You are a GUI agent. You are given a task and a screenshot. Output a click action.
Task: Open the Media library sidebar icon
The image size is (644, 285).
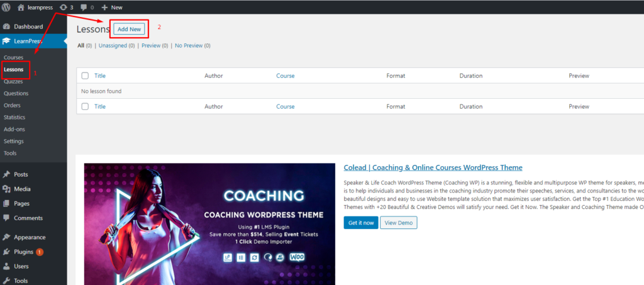click(x=6, y=189)
